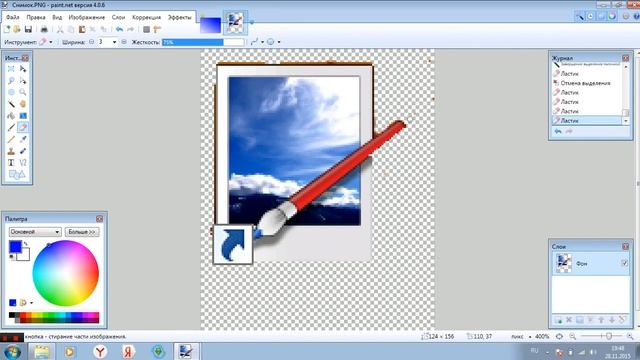Select the Paintbrush tool
This screenshot has width=640, height=360.
pyautogui.click(x=11, y=128)
